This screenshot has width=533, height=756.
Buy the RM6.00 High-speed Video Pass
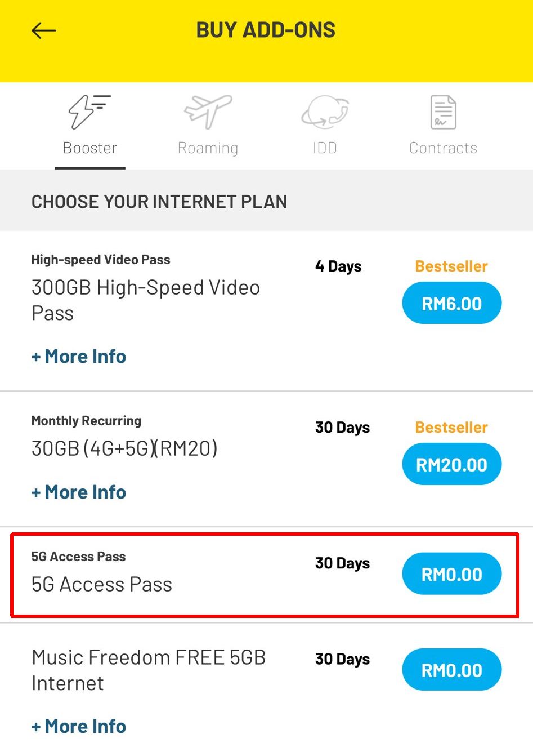451,303
